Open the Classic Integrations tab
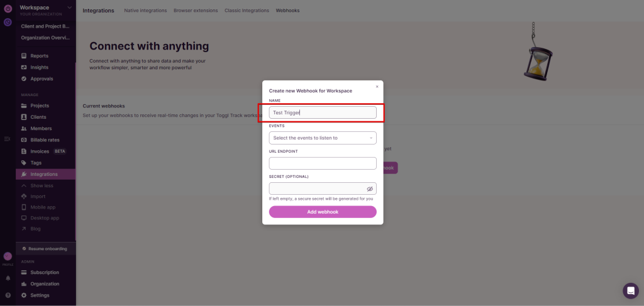Screen dimensions: 644x306 pos(247,11)
